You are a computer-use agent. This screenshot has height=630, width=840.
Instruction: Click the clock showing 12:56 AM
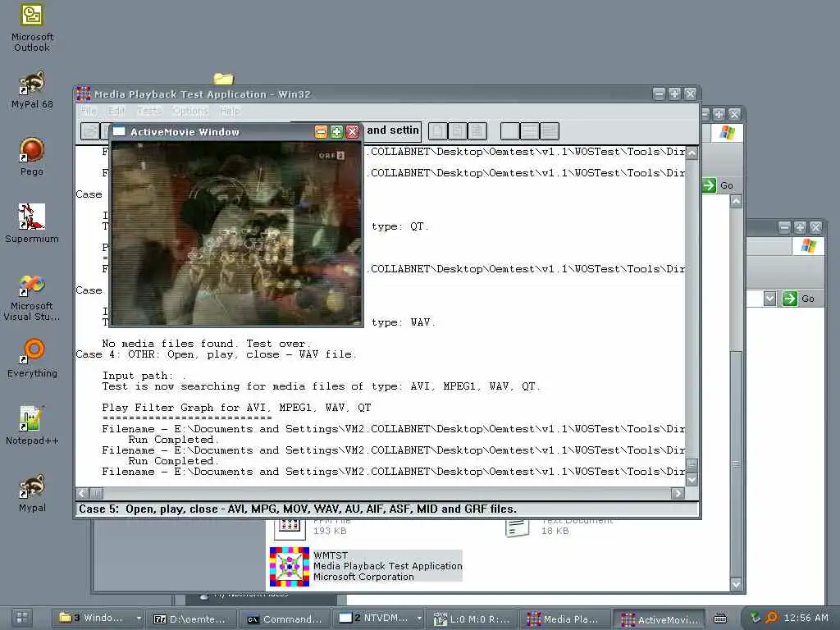[x=806, y=618]
